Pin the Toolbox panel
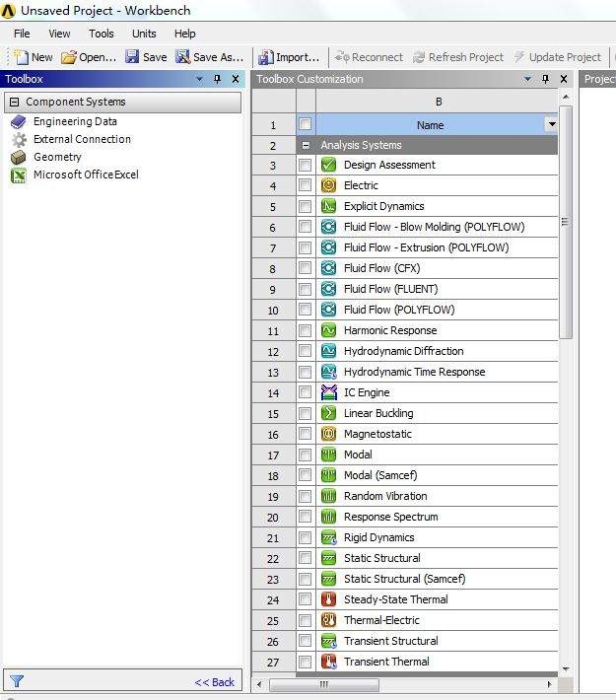Screen dimensions: 616x700 click(x=218, y=79)
